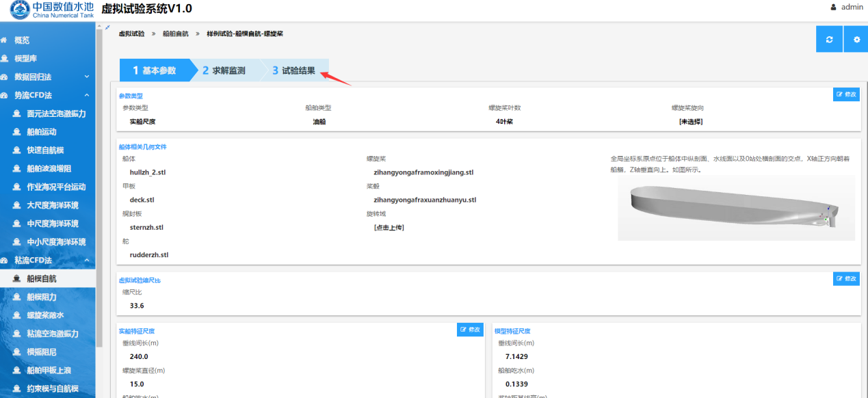Click the refresh icon button at top right
This screenshot has width=868, height=398.
[x=829, y=40]
